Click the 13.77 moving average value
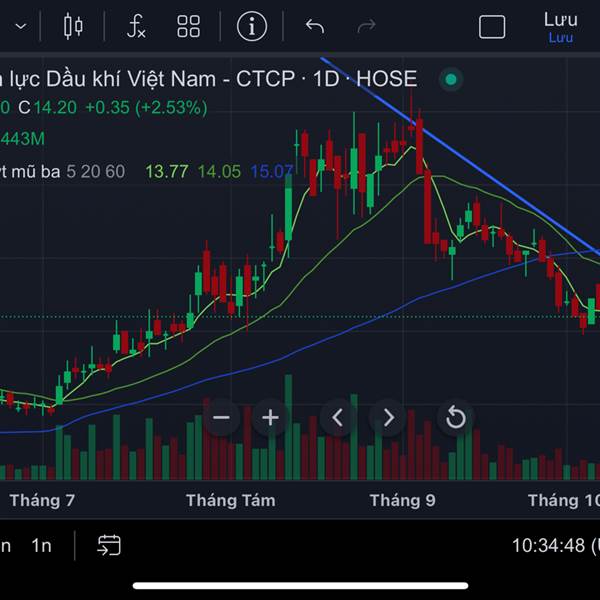This screenshot has width=600, height=600. [167, 172]
